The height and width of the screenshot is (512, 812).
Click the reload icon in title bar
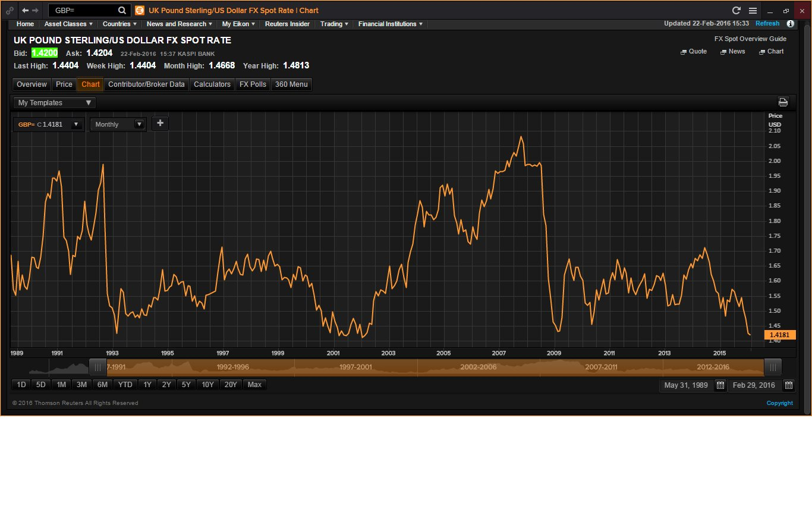click(x=736, y=11)
